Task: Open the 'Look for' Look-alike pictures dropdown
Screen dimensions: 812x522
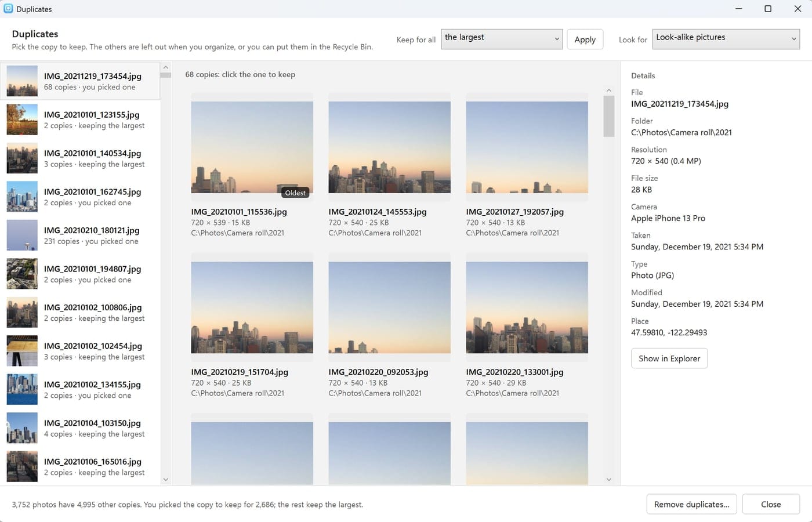Action: 726,39
